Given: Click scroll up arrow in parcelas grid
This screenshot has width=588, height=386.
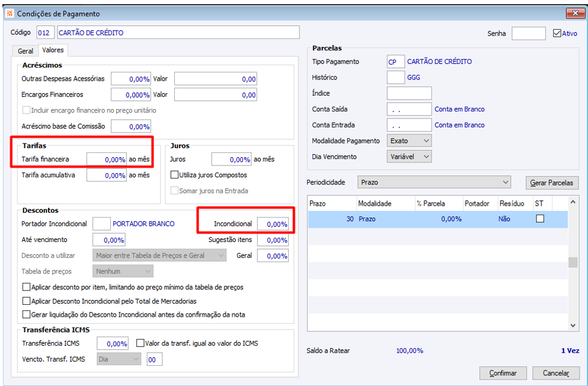Looking at the screenshot, I should [573, 202].
